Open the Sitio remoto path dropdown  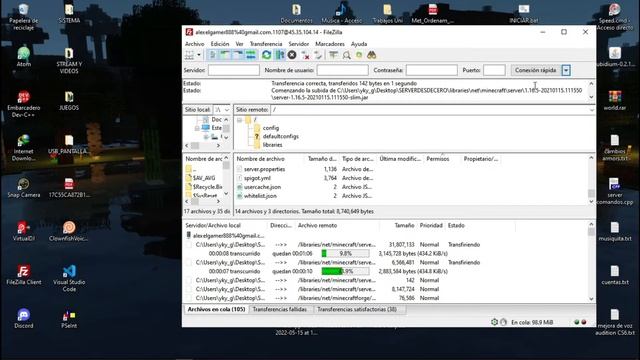[x=591, y=110]
